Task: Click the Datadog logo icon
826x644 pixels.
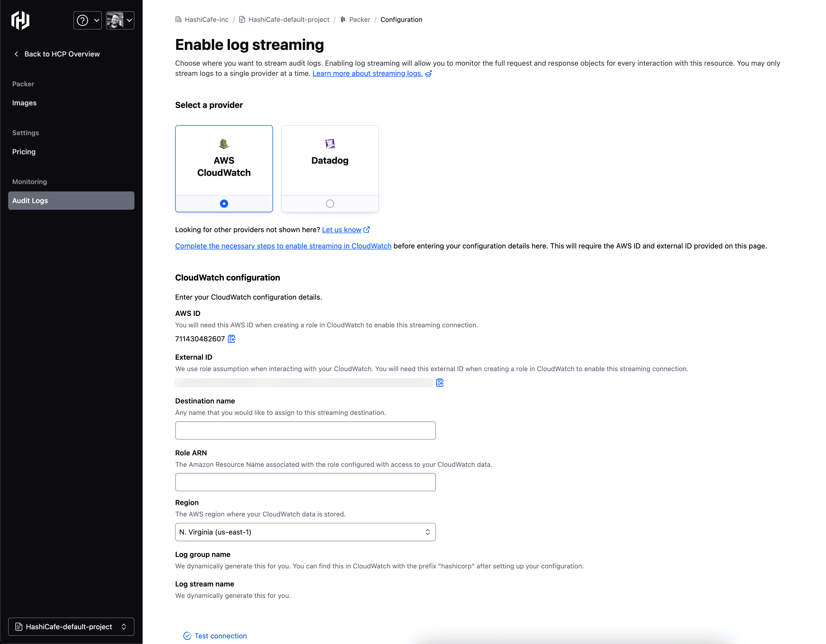Action: 330,144
